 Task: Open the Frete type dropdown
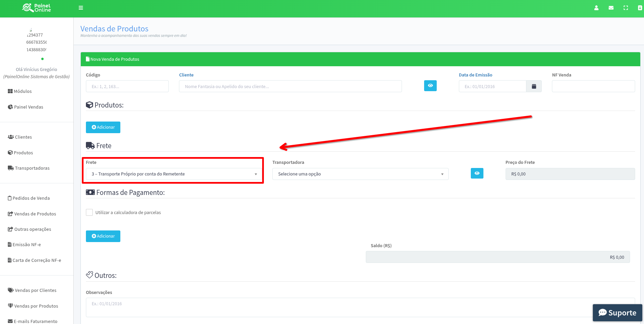pyautogui.click(x=174, y=174)
